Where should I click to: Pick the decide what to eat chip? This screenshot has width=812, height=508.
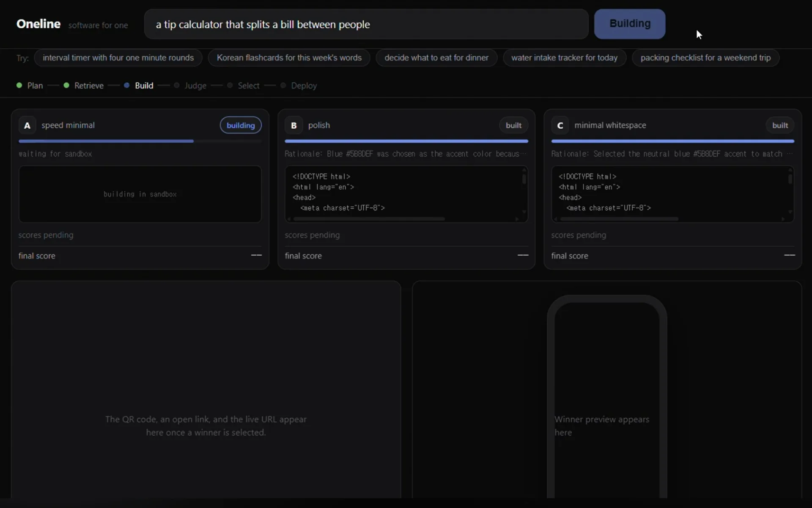[x=436, y=58]
